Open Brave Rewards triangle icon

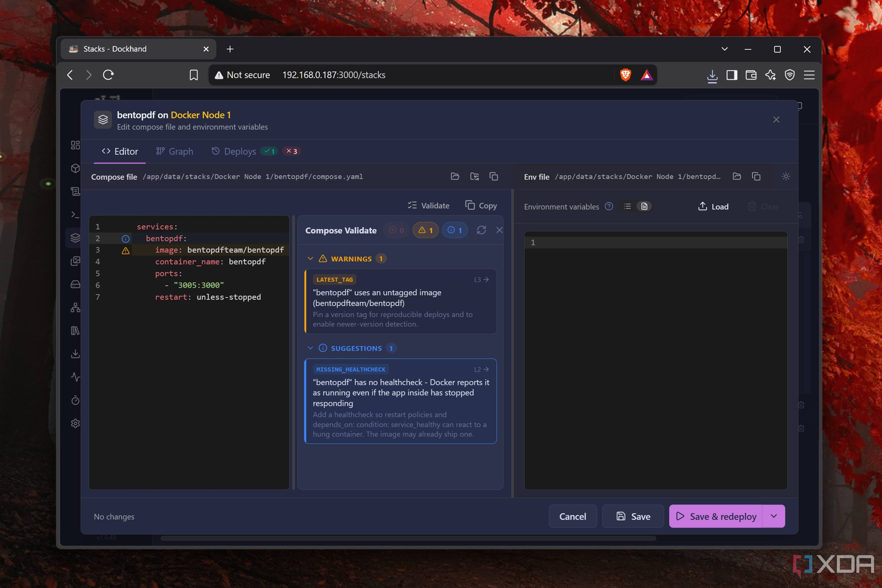point(647,75)
